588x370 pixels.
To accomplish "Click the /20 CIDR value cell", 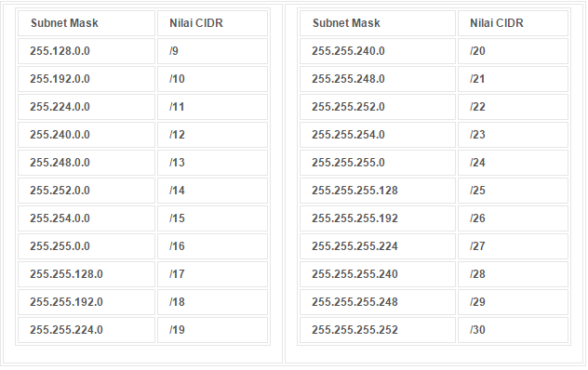I will click(513, 51).
